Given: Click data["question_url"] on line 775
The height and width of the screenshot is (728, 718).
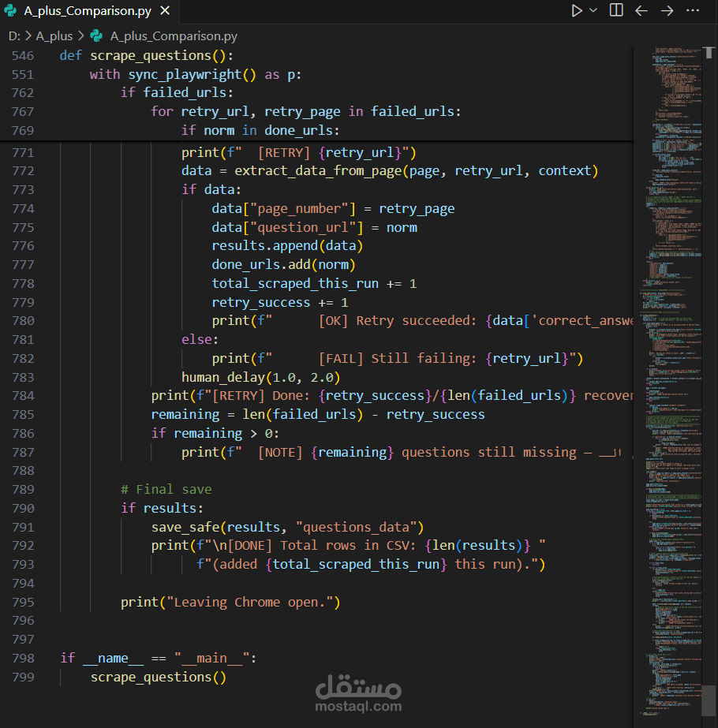Looking at the screenshot, I should click(x=287, y=227).
